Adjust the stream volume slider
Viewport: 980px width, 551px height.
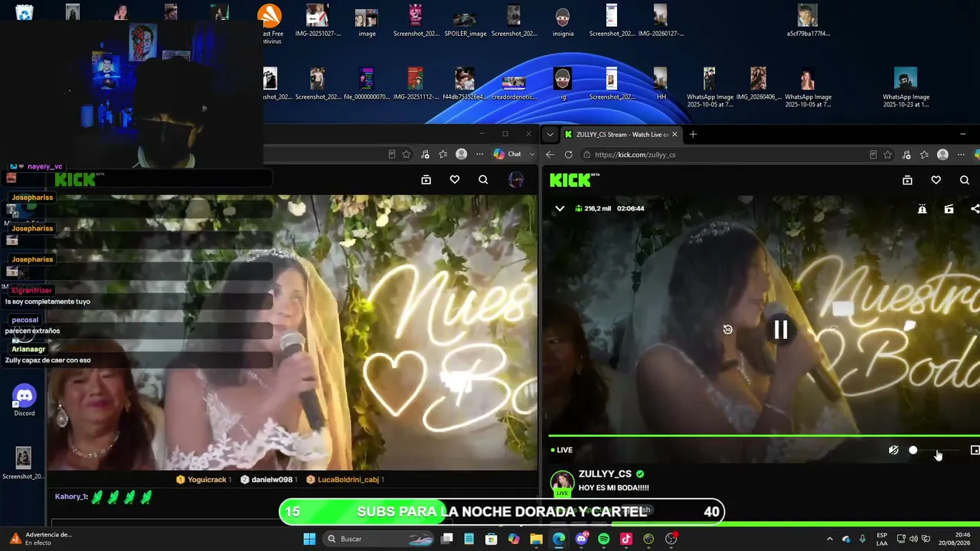934,451
